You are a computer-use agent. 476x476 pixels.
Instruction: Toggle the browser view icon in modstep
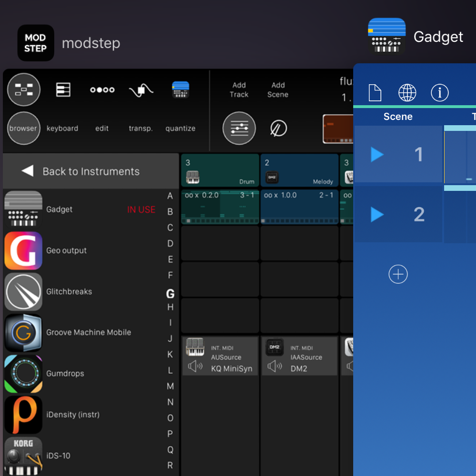coord(24,89)
